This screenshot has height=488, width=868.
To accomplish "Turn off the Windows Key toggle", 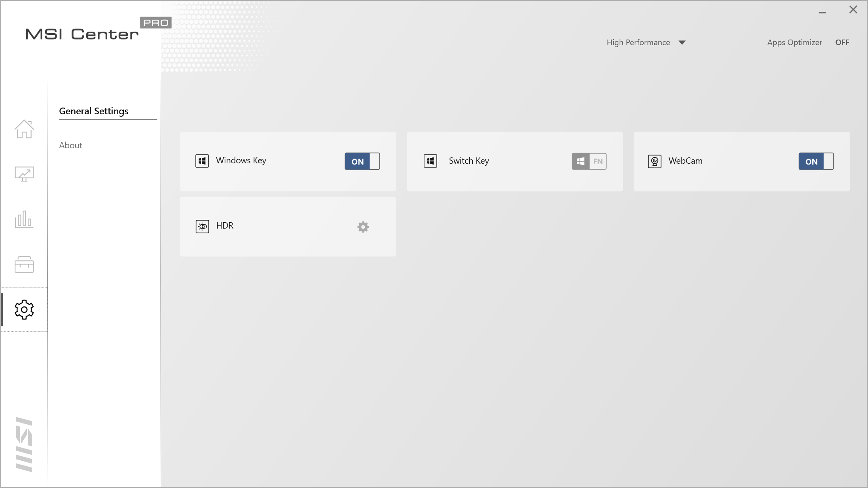I will coord(362,161).
